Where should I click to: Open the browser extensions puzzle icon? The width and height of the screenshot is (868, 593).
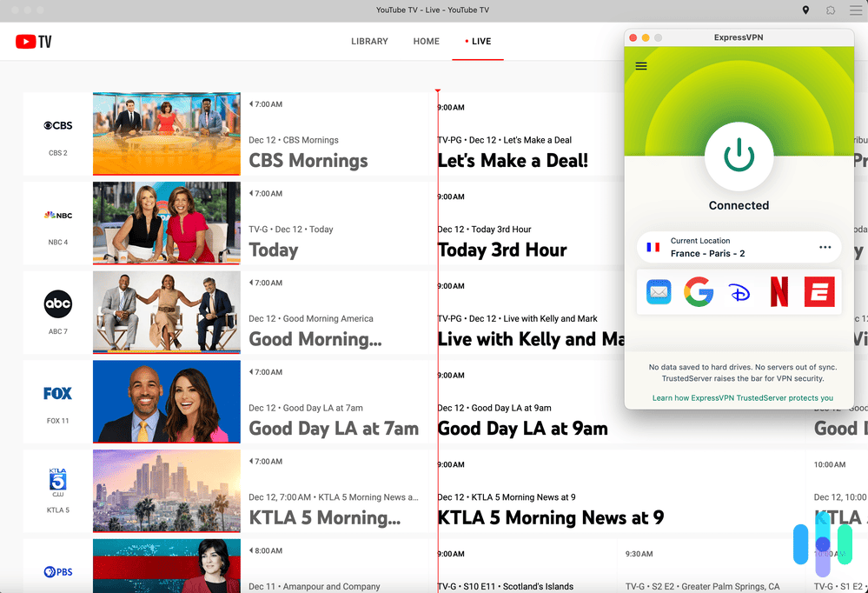[x=830, y=10]
